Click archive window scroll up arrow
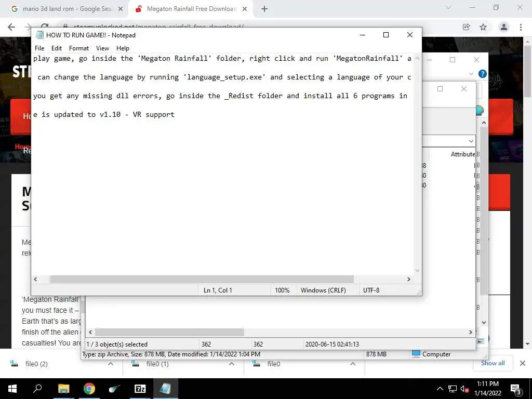 (x=484, y=123)
